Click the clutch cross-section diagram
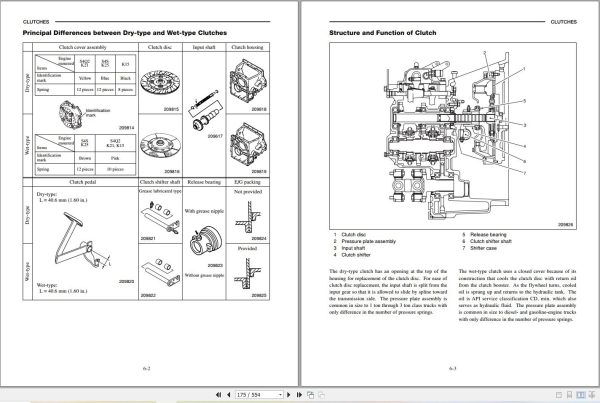The image size is (600, 403). [x=453, y=136]
